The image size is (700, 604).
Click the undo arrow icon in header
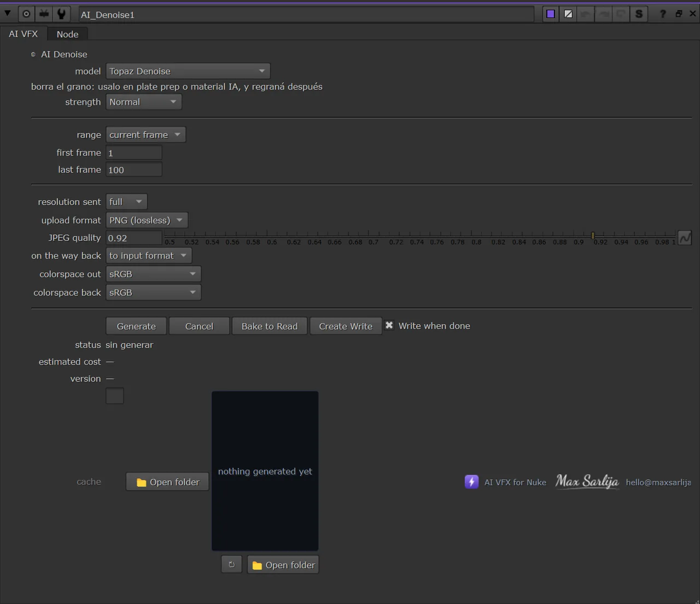(x=586, y=14)
